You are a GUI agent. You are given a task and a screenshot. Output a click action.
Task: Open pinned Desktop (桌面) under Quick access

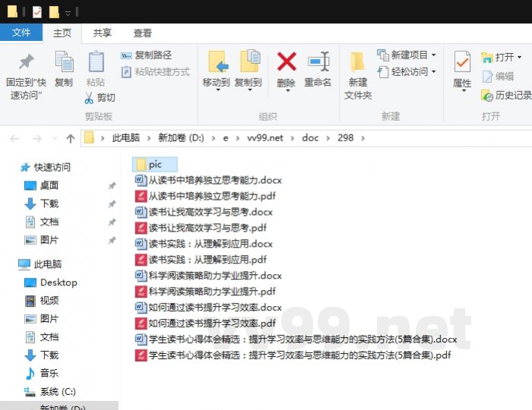42,185
